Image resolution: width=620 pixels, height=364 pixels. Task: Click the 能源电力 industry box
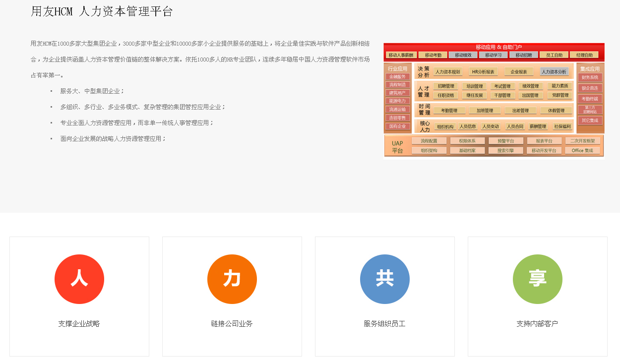[397, 101]
